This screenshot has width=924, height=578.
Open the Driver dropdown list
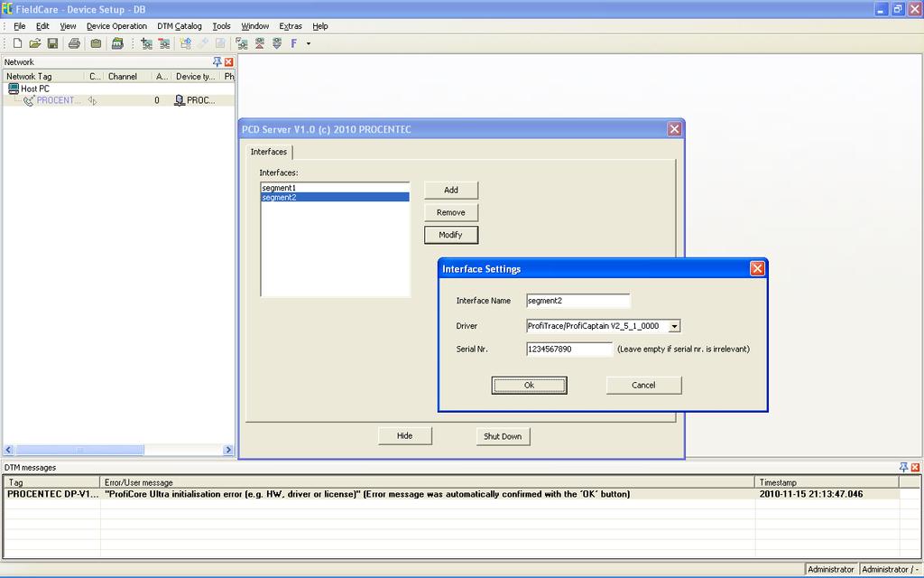(x=675, y=326)
